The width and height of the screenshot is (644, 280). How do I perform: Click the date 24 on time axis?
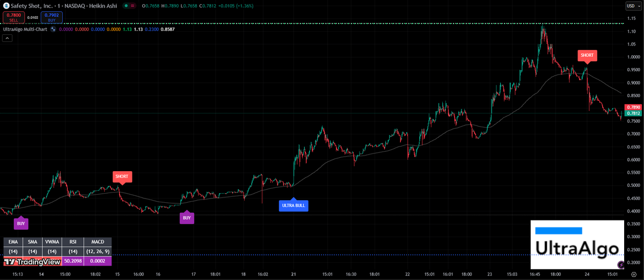pos(587,274)
